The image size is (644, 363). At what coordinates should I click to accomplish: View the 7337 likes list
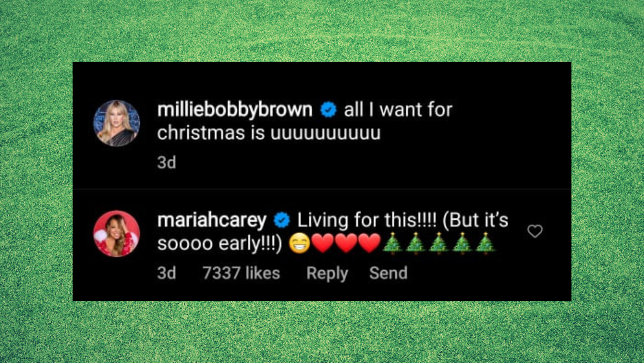241,273
